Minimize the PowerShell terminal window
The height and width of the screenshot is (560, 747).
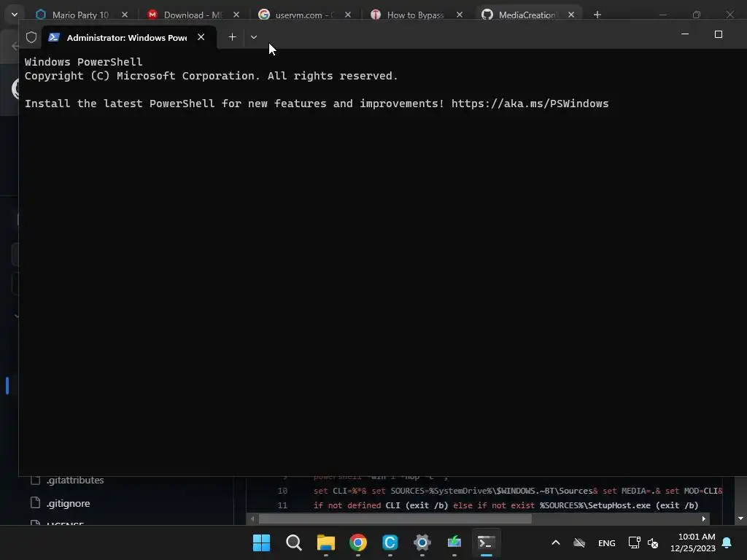point(685,34)
